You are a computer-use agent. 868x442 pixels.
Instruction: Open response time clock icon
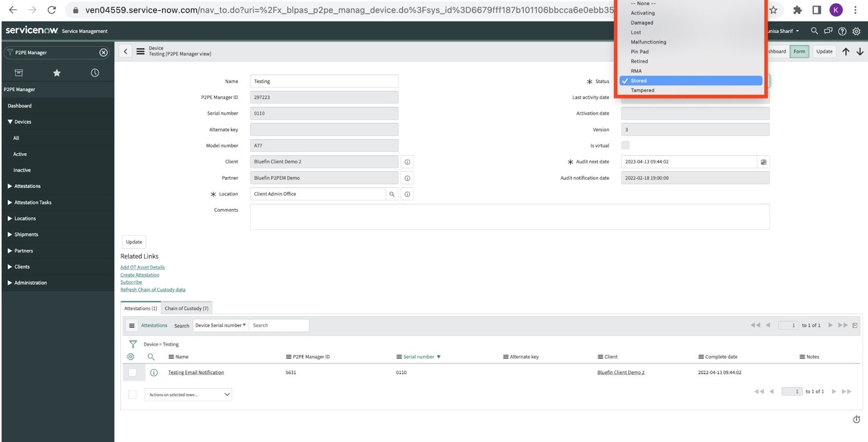pyautogui.click(x=857, y=419)
